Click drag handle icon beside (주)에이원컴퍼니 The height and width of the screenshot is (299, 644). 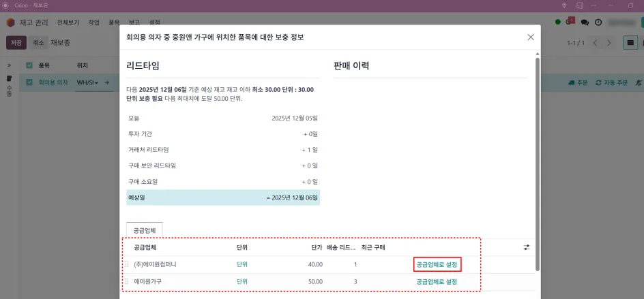[126, 264]
